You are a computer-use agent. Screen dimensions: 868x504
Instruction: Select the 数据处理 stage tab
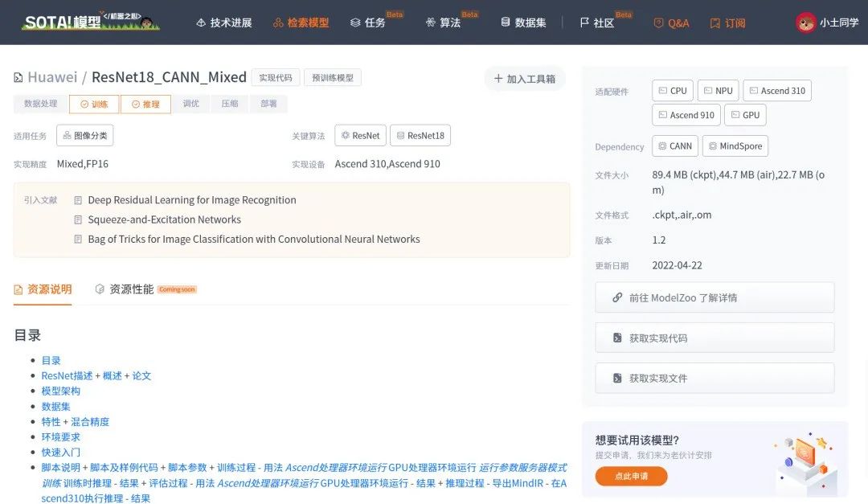tap(40, 104)
